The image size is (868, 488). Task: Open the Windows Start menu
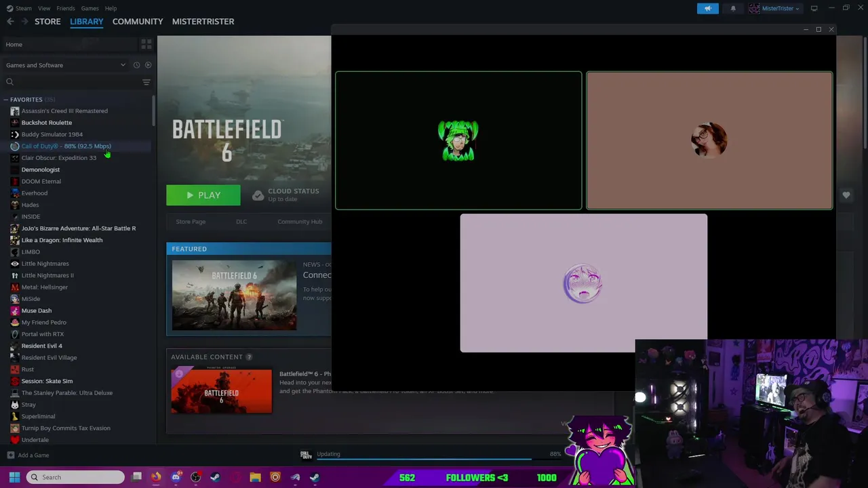[x=14, y=477]
